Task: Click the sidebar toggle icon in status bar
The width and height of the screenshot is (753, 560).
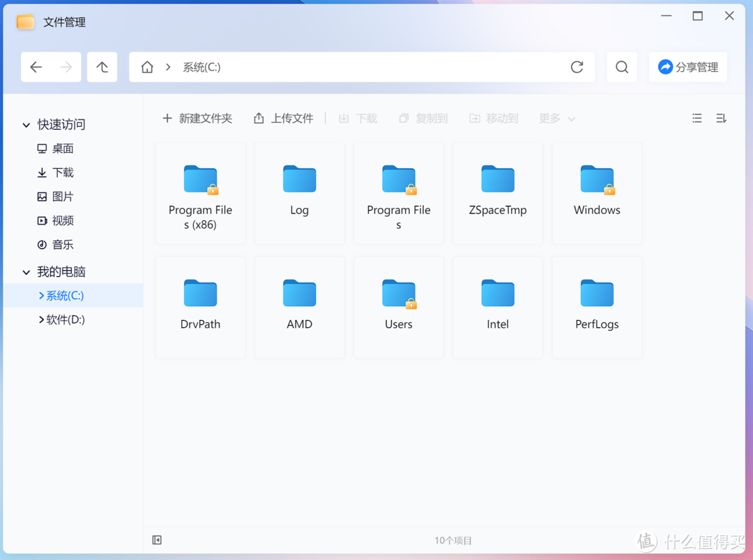Action: tap(157, 540)
